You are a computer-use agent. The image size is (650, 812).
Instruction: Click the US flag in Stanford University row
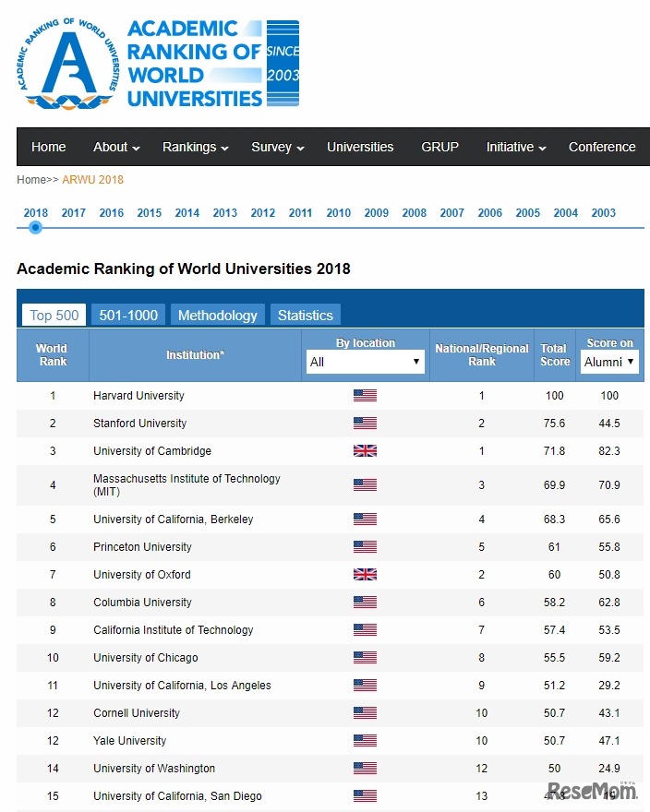click(365, 424)
